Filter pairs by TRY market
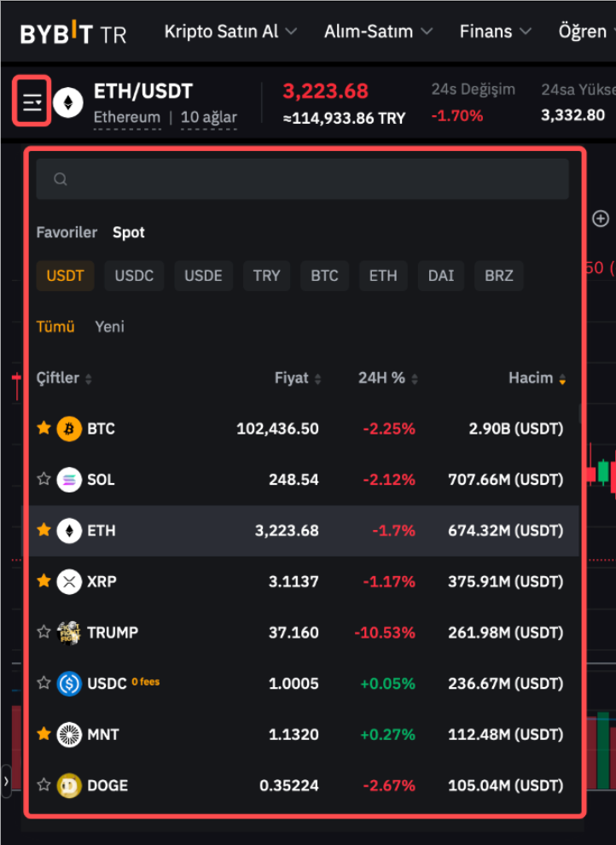The width and height of the screenshot is (616, 845). [x=266, y=276]
